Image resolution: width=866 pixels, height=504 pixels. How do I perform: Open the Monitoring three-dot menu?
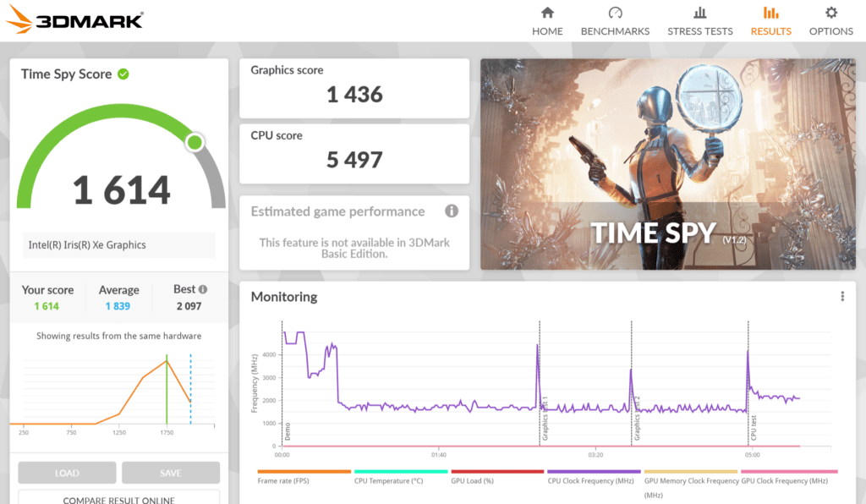pos(842,297)
